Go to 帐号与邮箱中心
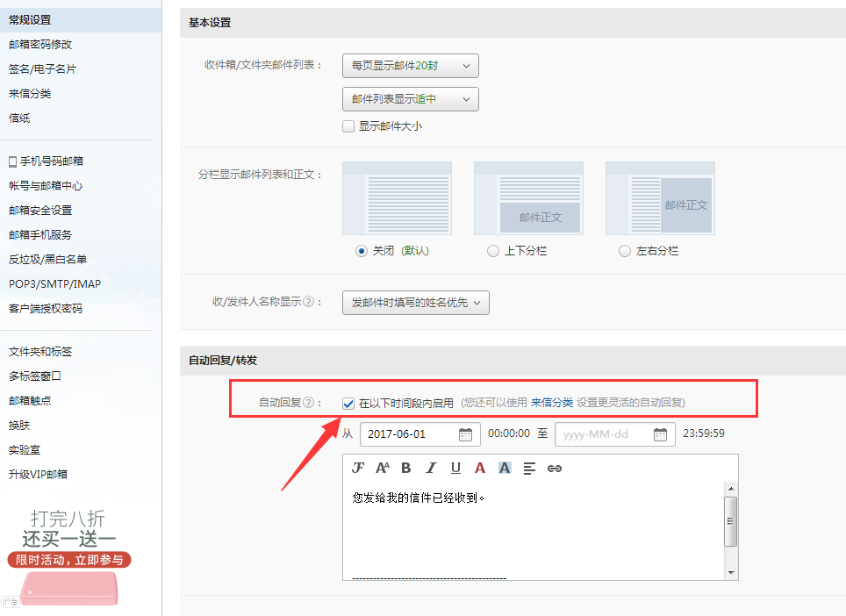This screenshot has width=846, height=616. [x=46, y=185]
